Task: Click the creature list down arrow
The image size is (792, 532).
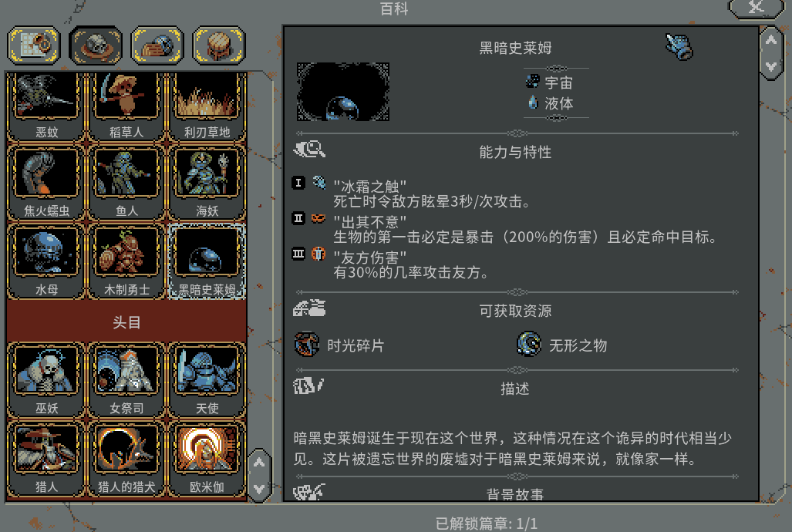Action: [x=259, y=489]
